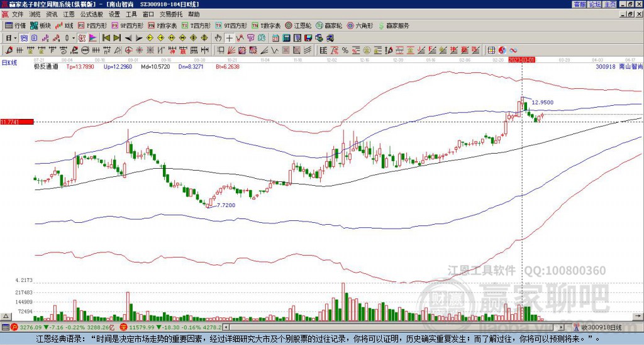Select the hand pan tool
This screenshot has width=644, height=345.
click(218, 38)
